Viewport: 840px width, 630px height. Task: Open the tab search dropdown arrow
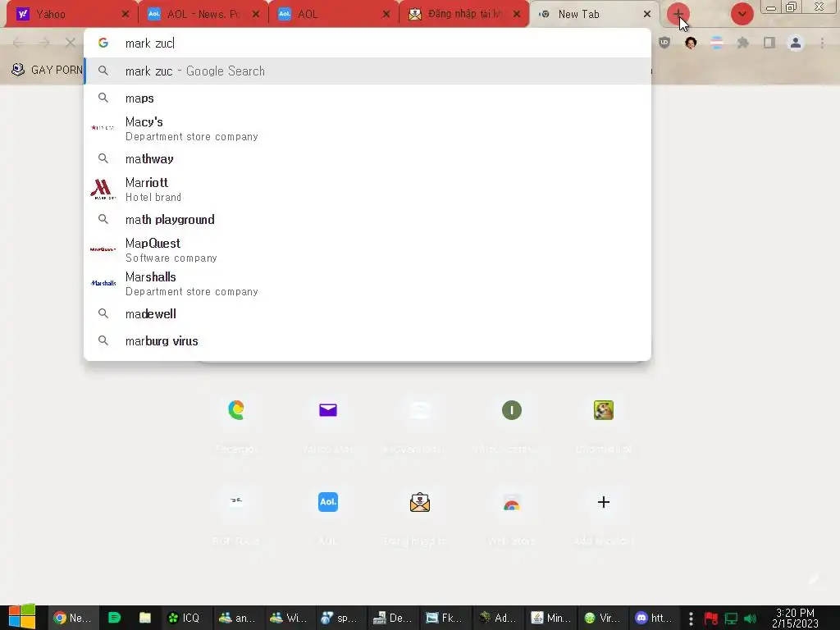pyautogui.click(x=742, y=14)
